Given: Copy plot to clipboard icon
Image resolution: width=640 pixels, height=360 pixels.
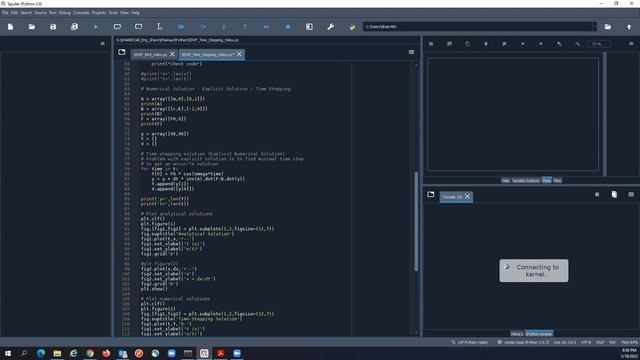Looking at the screenshot, I should coord(467,44).
